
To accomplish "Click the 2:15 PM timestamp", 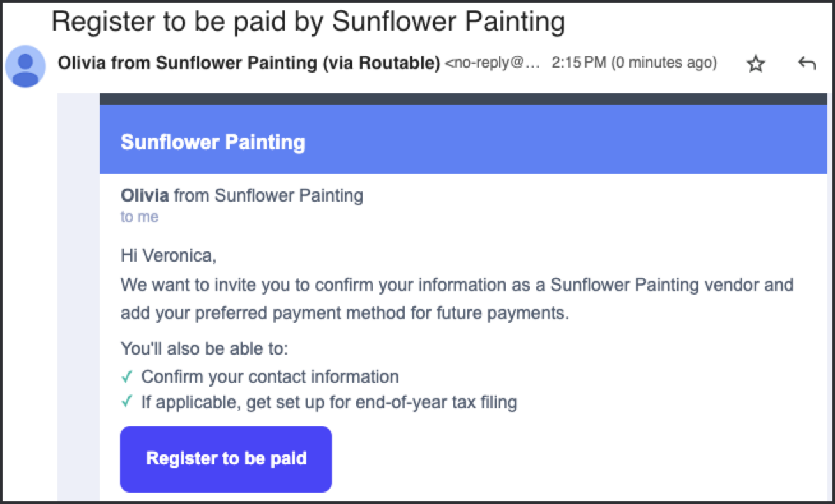I will pos(634,63).
